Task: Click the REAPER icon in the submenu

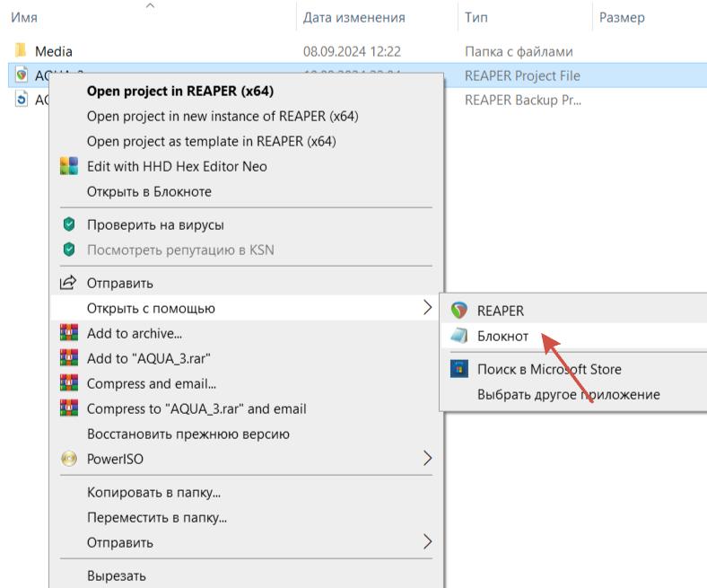Action: point(460,311)
